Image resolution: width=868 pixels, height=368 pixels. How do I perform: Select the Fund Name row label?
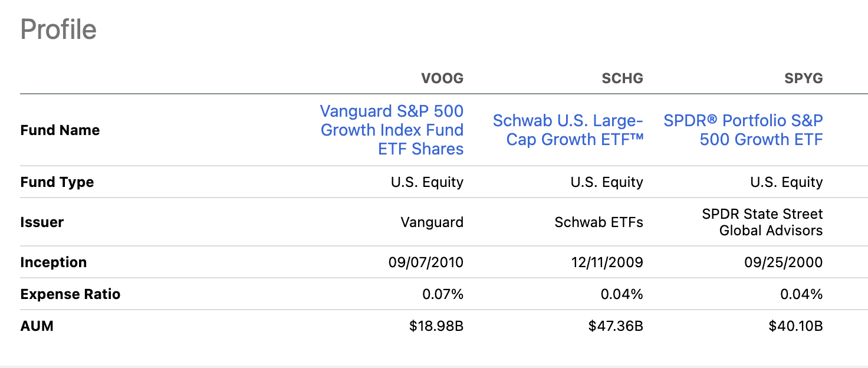pos(60,130)
